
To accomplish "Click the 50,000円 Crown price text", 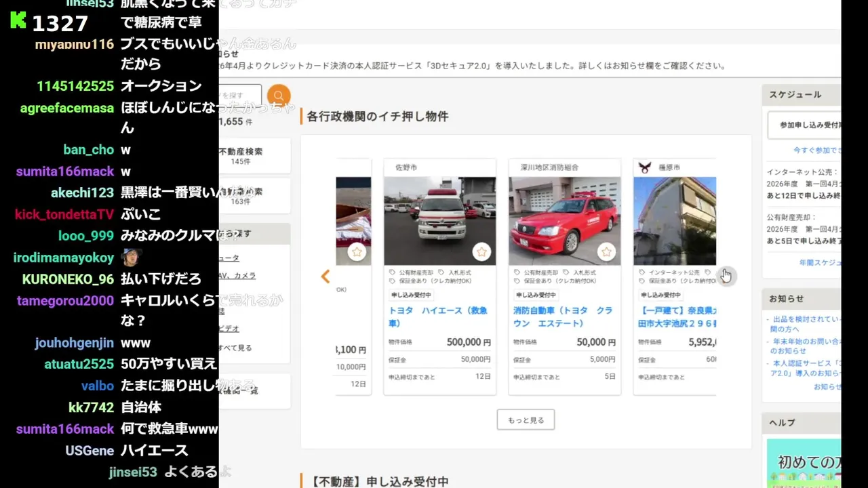I will point(596,342).
